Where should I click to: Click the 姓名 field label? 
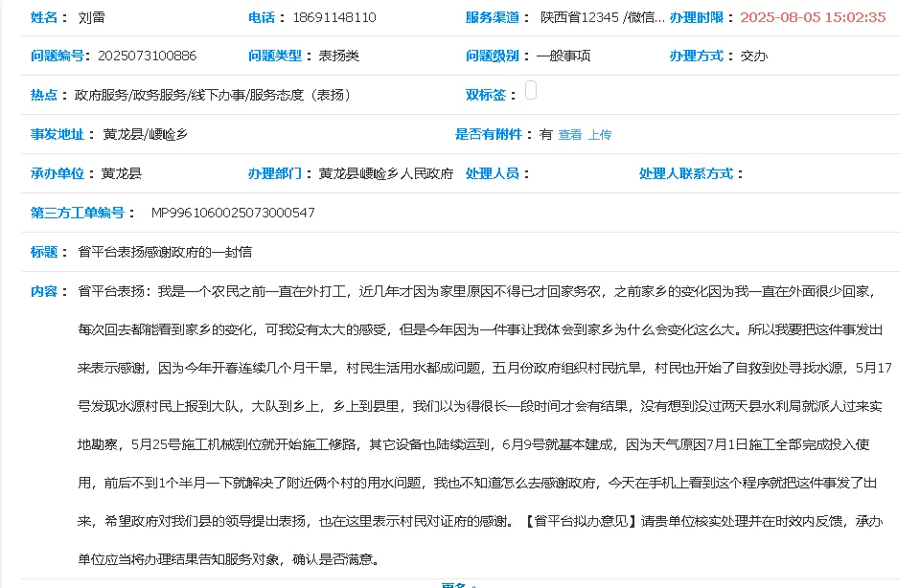click(44, 17)
